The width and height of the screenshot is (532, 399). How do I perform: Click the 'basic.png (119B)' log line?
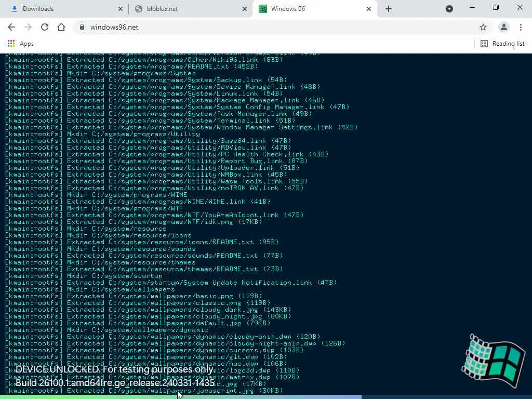click(x=134, y=296)
